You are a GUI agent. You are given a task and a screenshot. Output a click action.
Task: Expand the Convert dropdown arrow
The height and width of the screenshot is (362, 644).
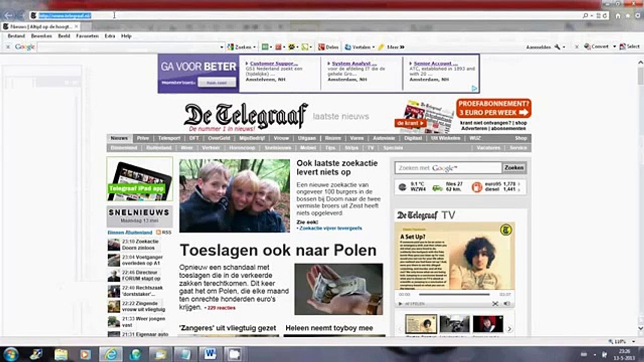pyautogui.click(x=614, y=47)
